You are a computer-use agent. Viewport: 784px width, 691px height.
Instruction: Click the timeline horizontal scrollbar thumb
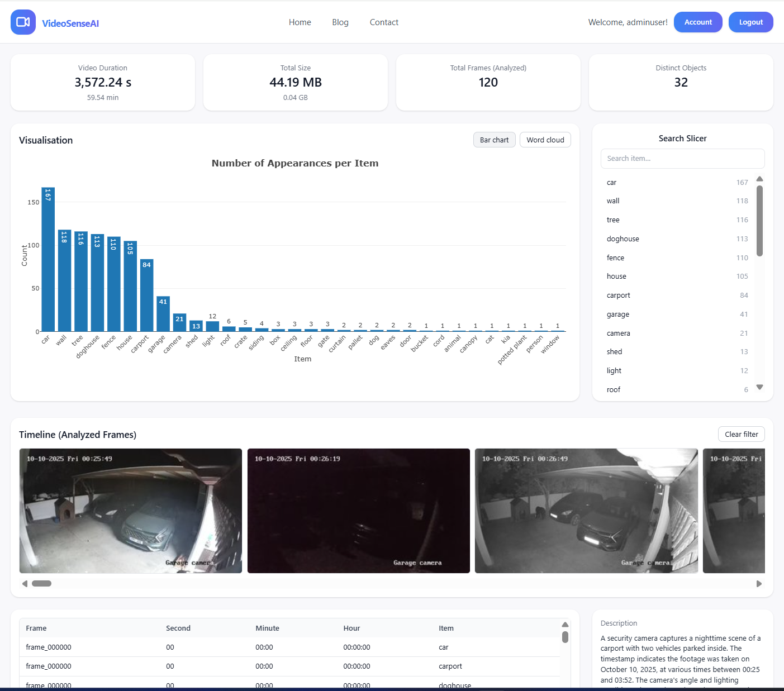tap(41, 584)
